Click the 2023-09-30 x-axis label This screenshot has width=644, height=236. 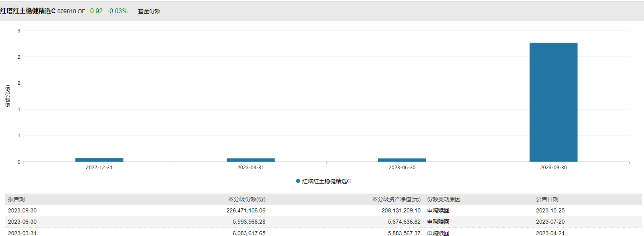pyautogui.click(x=553, y=168)
